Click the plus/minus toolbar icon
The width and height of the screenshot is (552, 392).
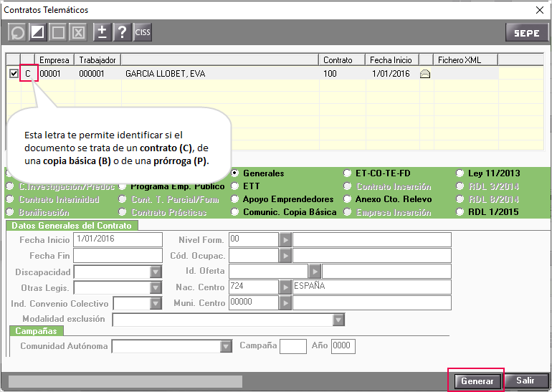point(102,33)
